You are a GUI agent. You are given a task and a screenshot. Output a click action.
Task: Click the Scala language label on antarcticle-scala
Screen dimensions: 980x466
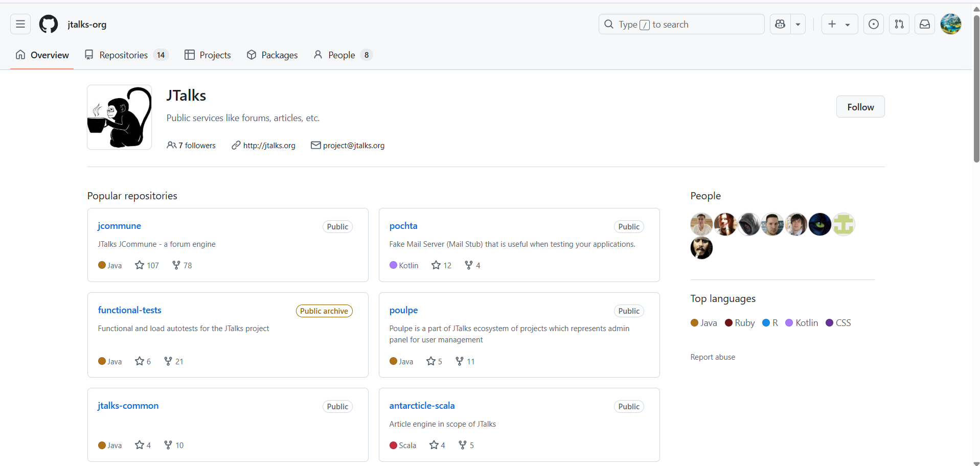[x=403, y=445]
